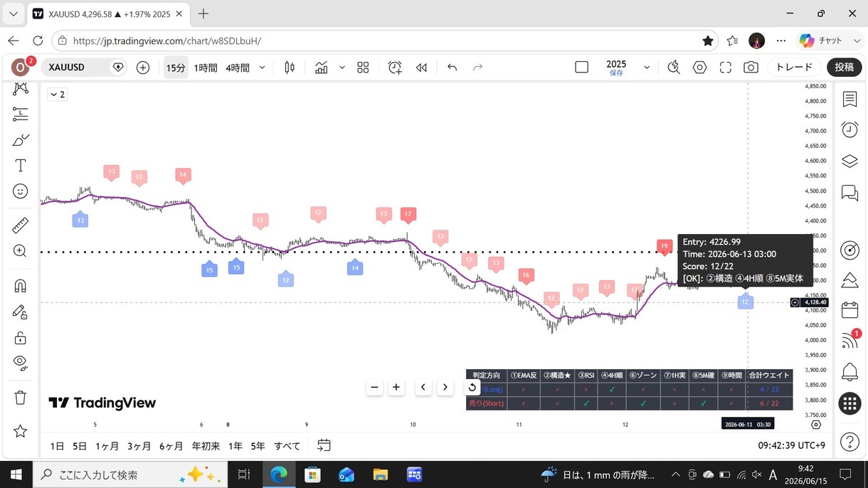868x488 pixels.
Task: Select the patterns drawing tool in left toolbar
Action: point(21,88)
